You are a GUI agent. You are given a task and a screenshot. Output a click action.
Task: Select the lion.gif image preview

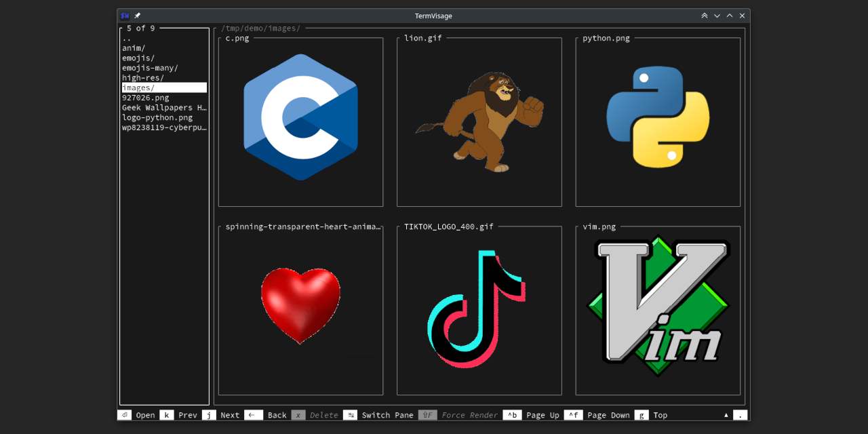coord(479,121)
